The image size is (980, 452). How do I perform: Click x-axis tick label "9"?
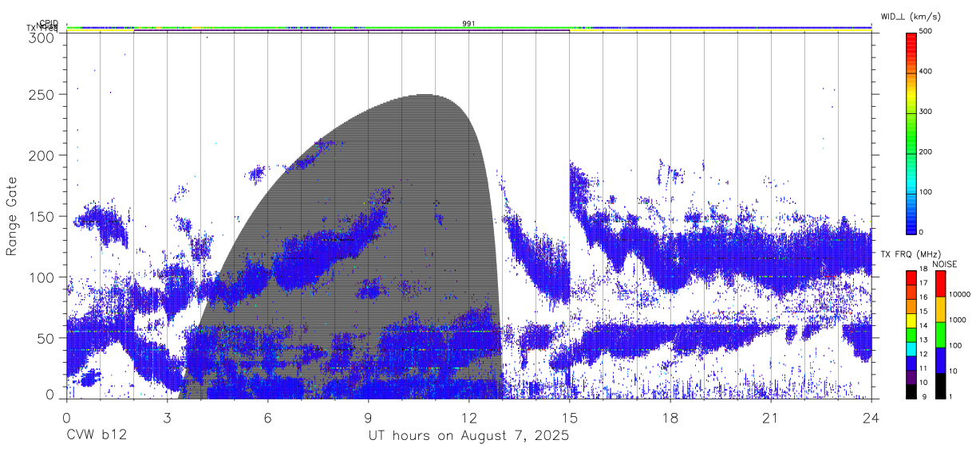coord(368,418)
